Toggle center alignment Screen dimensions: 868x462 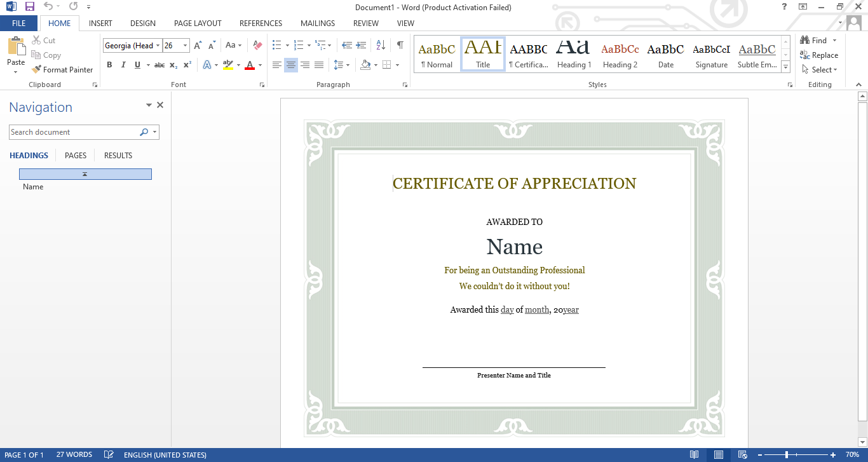pyautogui.click(x=290, y=64)
